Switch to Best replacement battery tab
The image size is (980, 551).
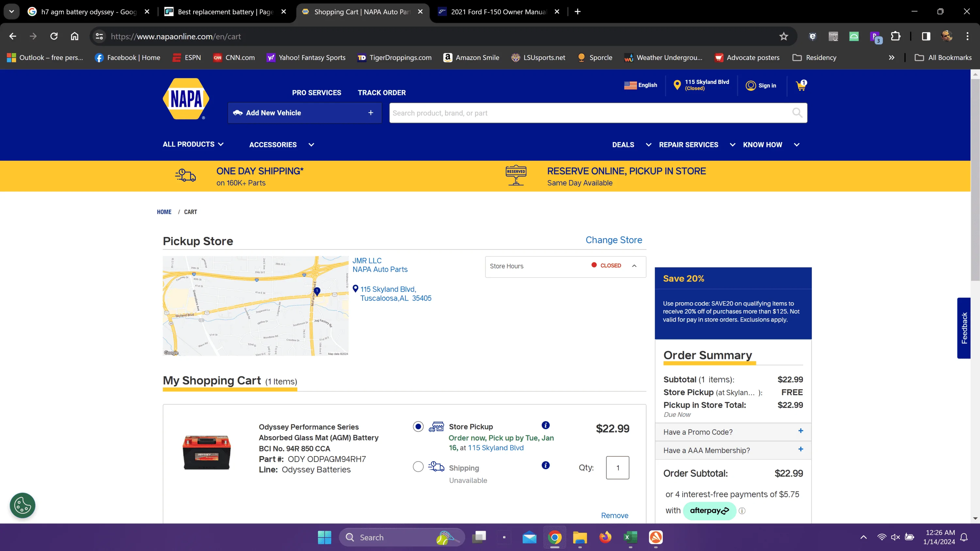click(225, 12)
